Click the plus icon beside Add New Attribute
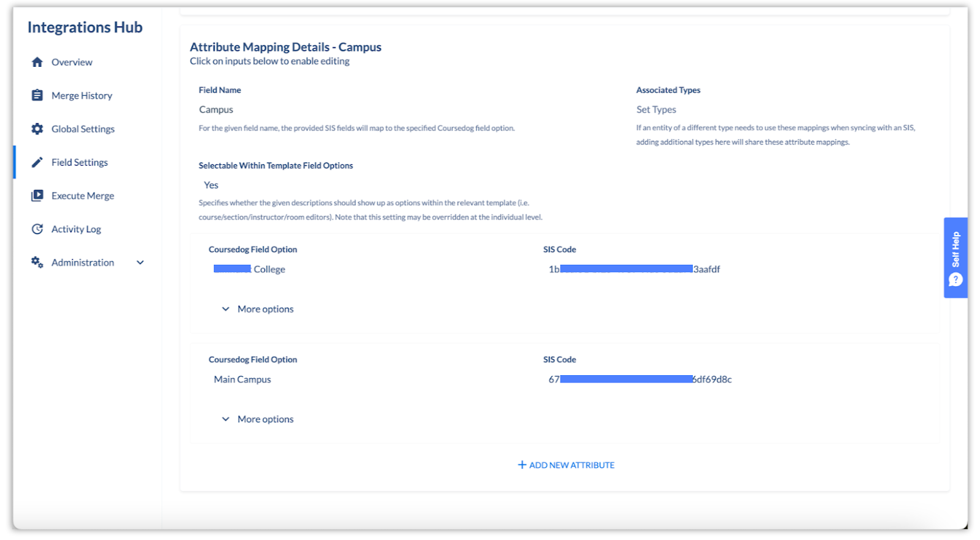The height and width of the screenshot is (540, 980). coord(522,465)
